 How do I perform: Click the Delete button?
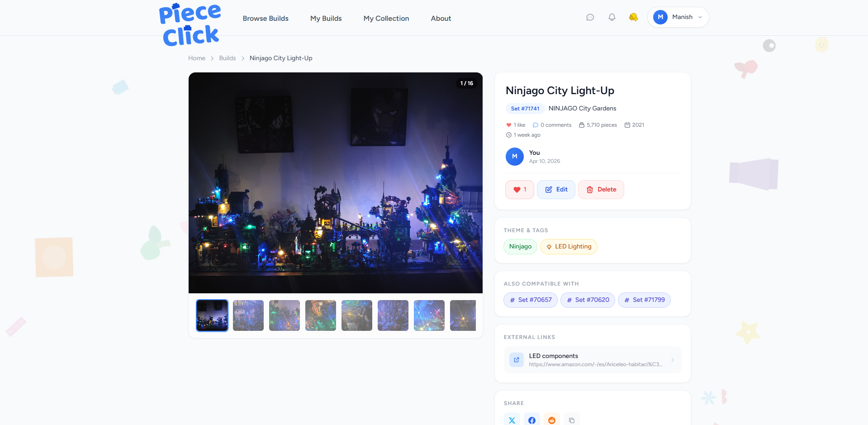tap(601, 190)
